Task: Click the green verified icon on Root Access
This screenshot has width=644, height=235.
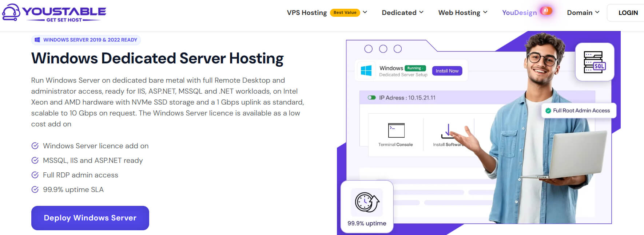Action: [548, 111]
